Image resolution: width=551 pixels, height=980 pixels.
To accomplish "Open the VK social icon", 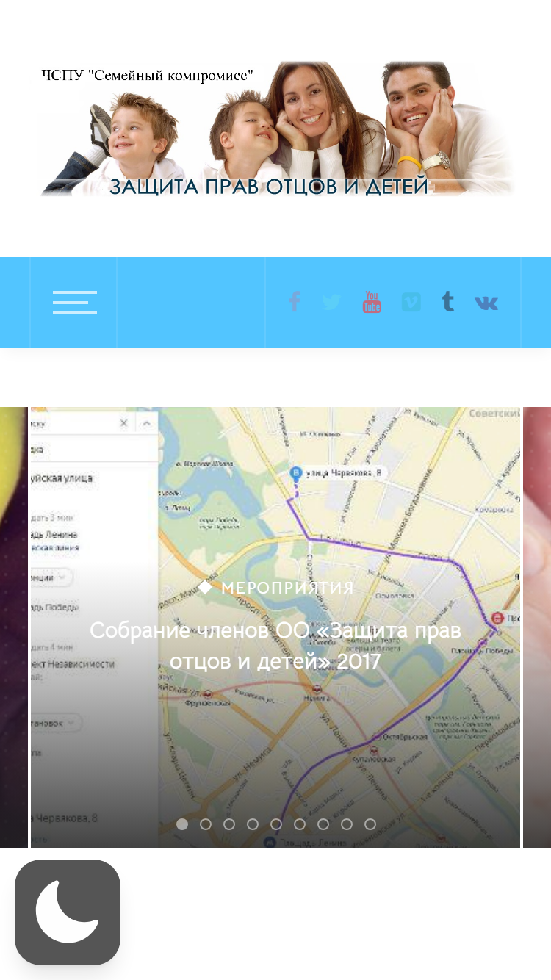I will 486,303.
